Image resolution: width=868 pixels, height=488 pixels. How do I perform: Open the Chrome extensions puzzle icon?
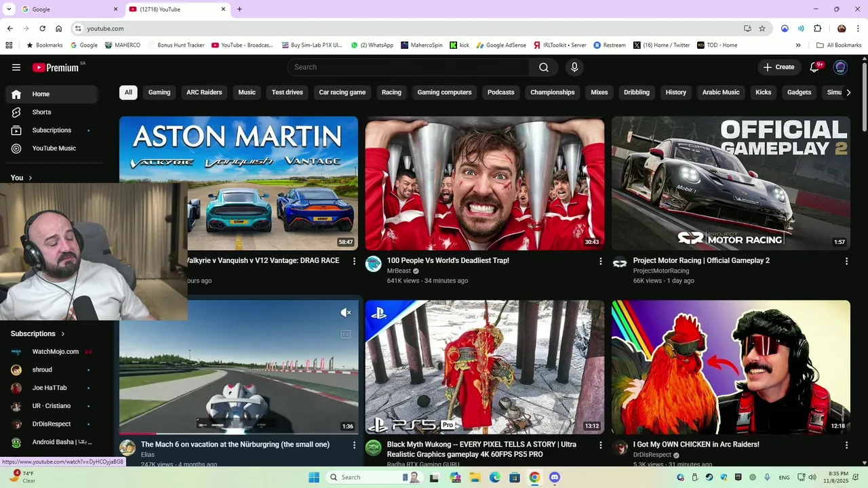click(x=817, y=28)
